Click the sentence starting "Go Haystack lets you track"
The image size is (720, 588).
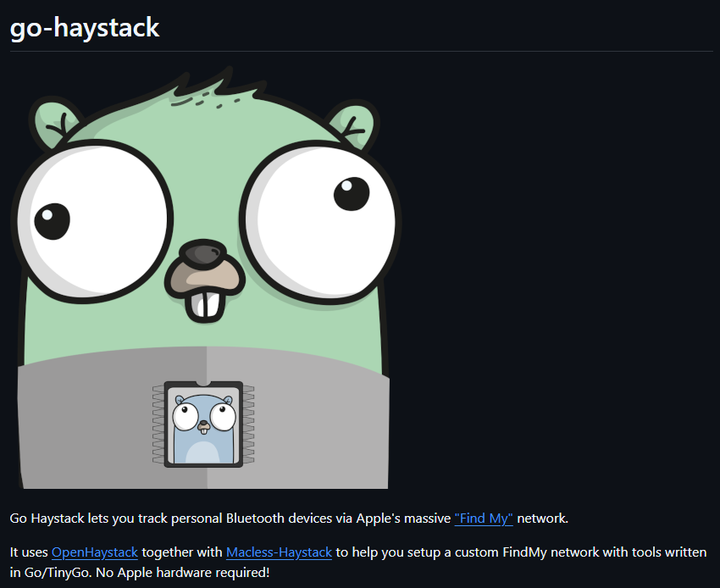pos(289,519)
